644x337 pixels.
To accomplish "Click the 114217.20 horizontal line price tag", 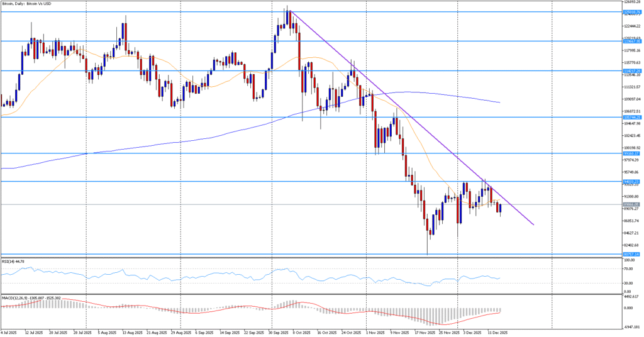I will (631, 71).
